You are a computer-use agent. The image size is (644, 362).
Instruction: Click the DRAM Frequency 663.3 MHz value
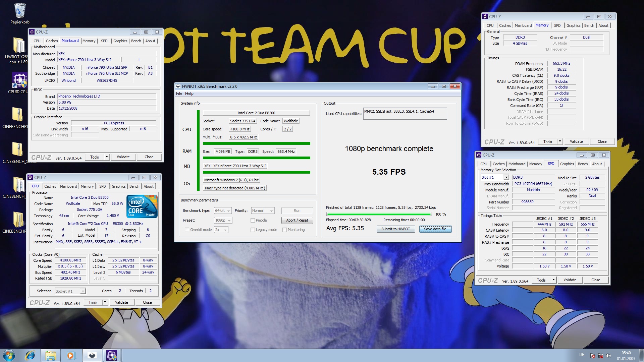561,63
